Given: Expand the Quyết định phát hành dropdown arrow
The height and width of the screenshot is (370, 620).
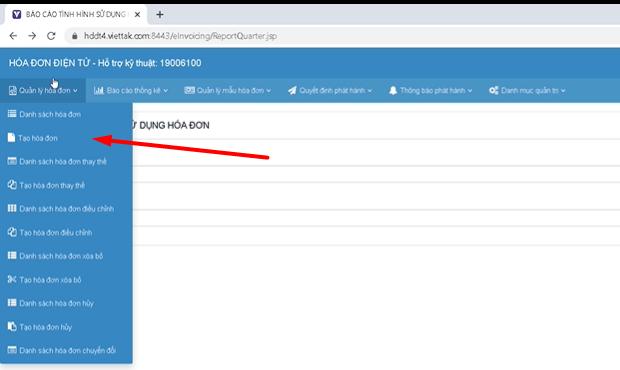Looking at the screenshot, I should point(370,91).
